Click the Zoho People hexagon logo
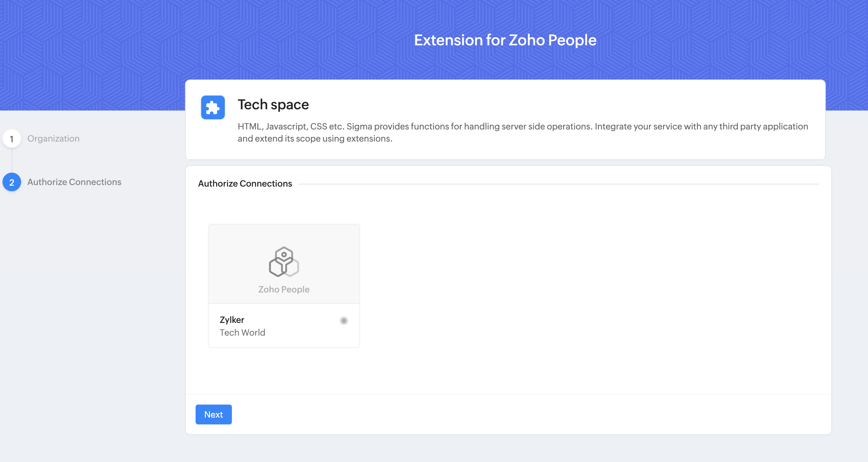This screenshot has height=462, width=868. pos(284,262)
